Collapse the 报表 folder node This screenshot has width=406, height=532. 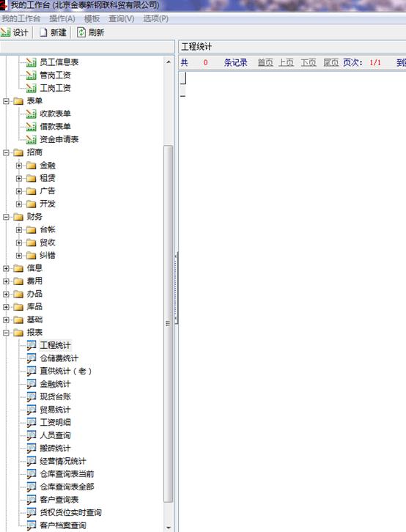pos(6,333)
